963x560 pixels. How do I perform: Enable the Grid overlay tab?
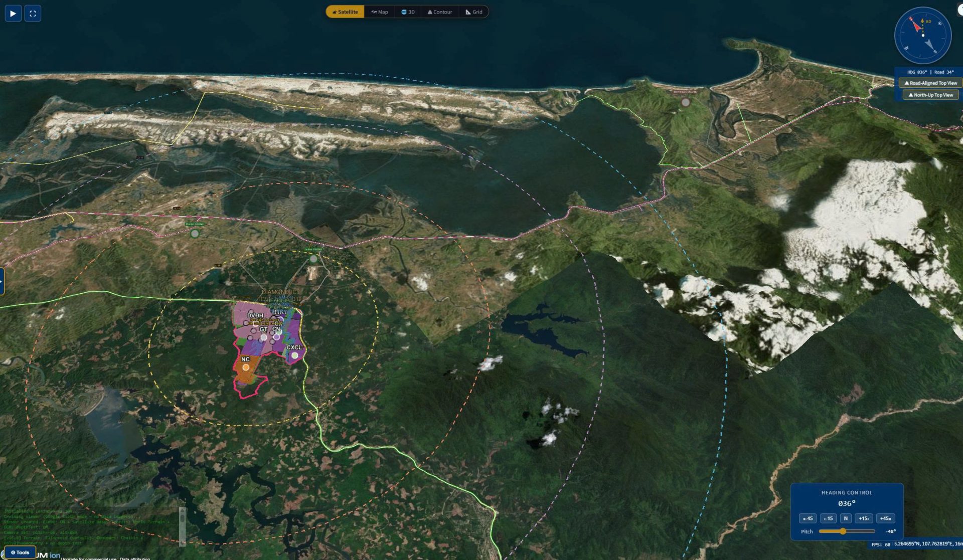coord(474,12)
